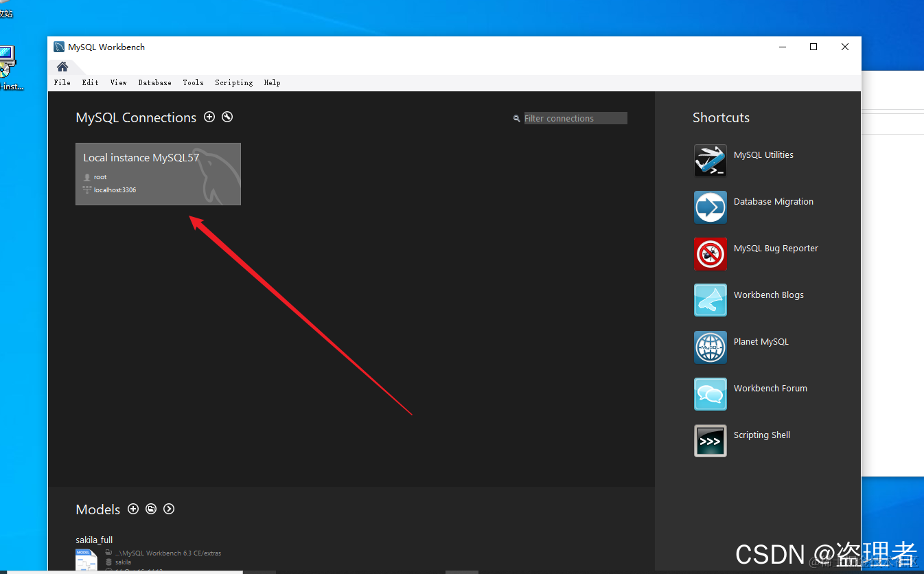The width and height of the screenshot is (924, 574).
Task: Click the Planet MySQL globe icon
Action: 710,347
